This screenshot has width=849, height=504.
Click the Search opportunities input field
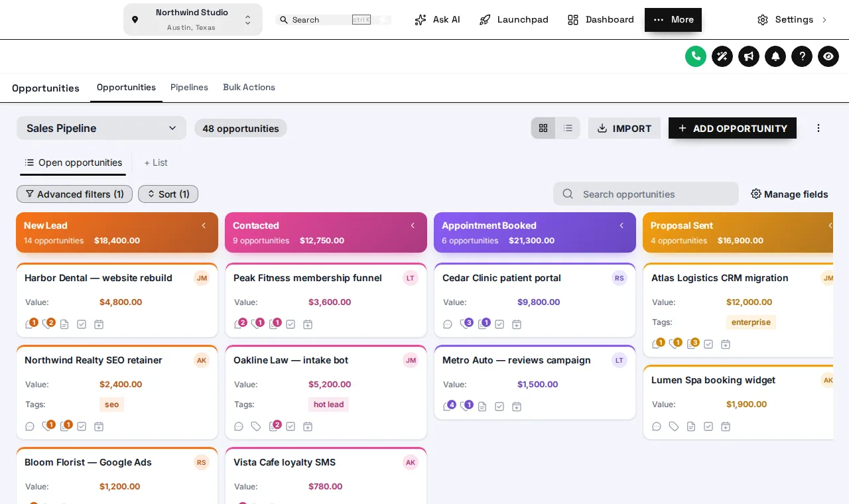[646, 194]
